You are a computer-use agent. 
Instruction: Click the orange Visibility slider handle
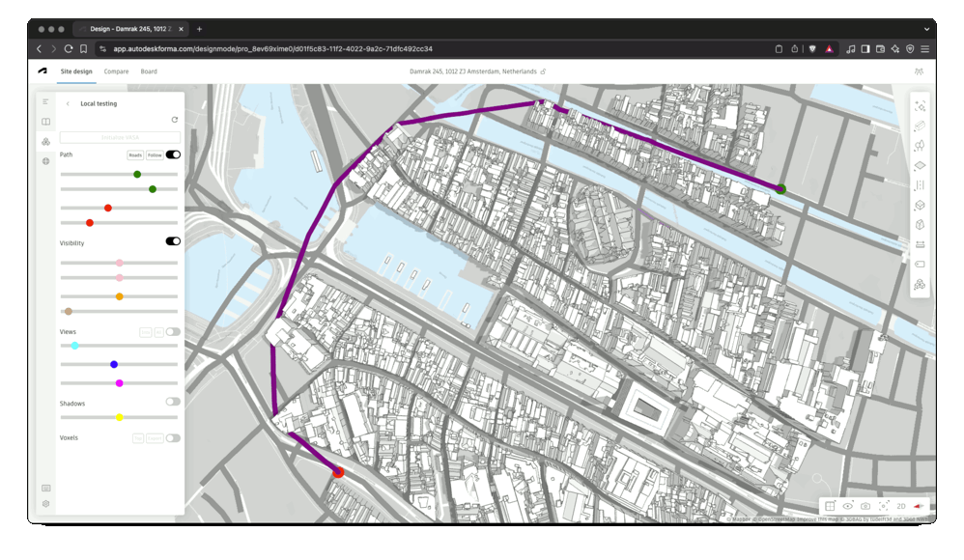[119, 296]
